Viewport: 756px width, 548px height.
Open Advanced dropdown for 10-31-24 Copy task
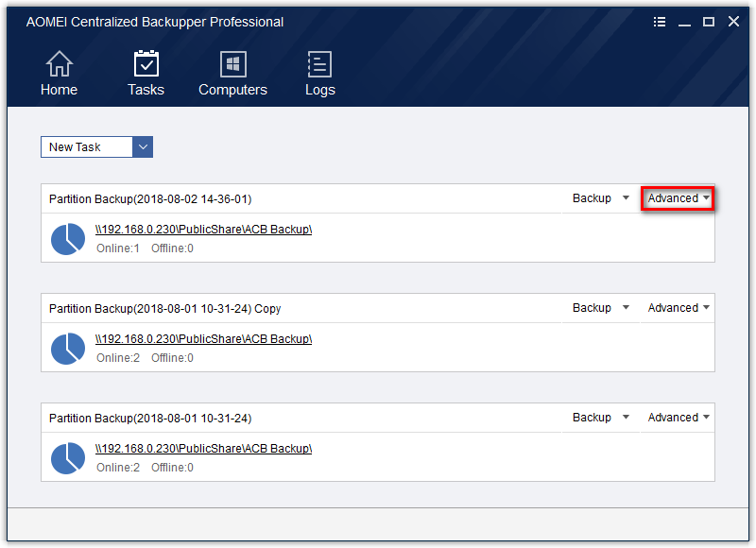678,307
